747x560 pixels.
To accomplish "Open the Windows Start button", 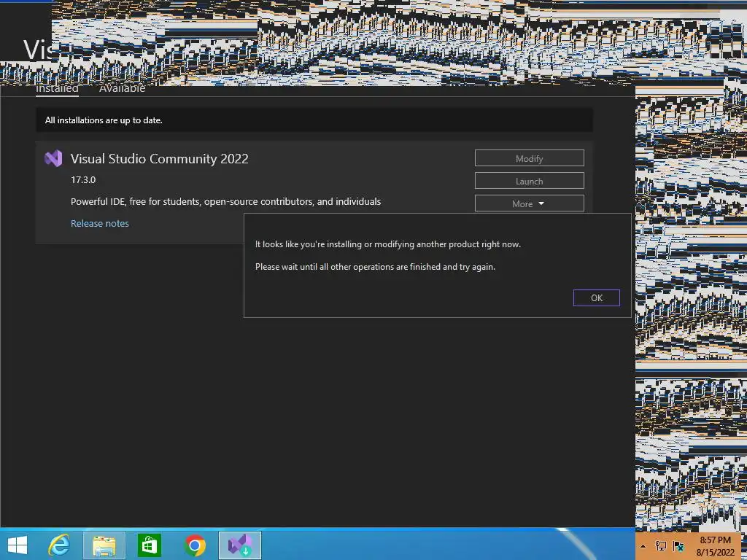I will 18,545.
